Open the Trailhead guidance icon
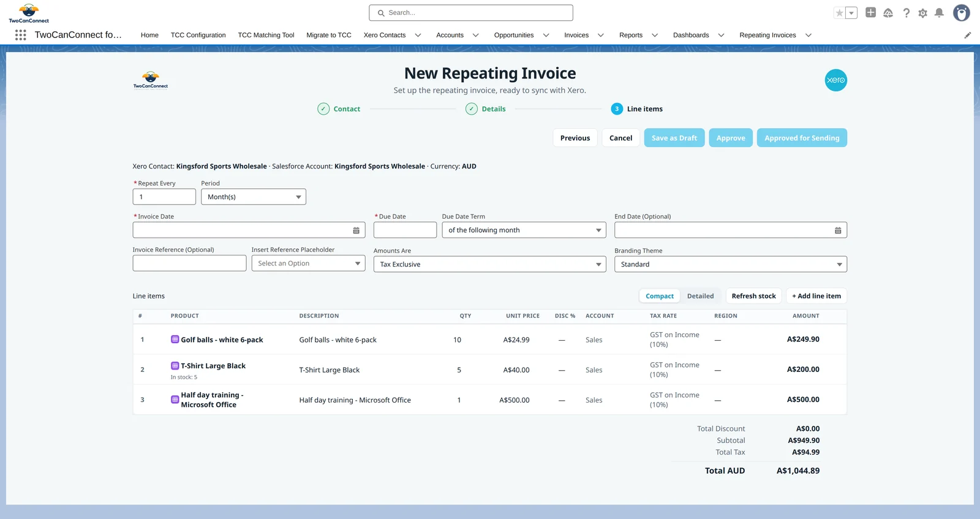 point(888,13)
